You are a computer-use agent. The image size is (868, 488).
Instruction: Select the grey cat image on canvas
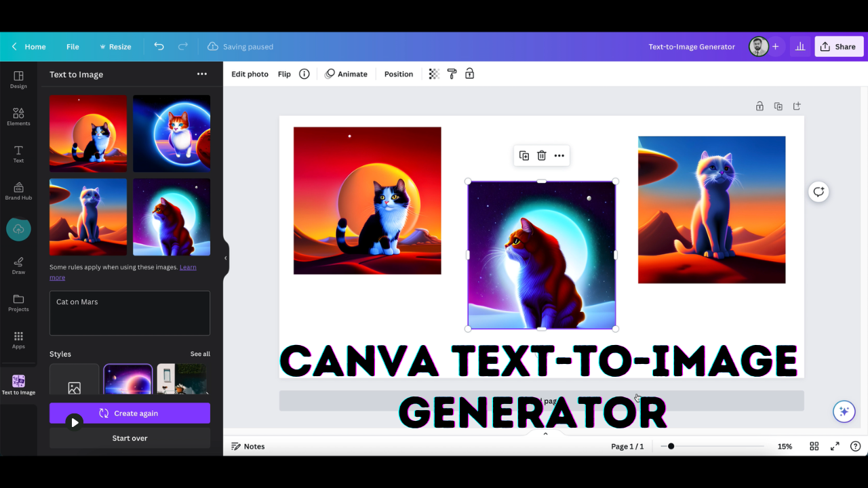click(x=711, y=209)
